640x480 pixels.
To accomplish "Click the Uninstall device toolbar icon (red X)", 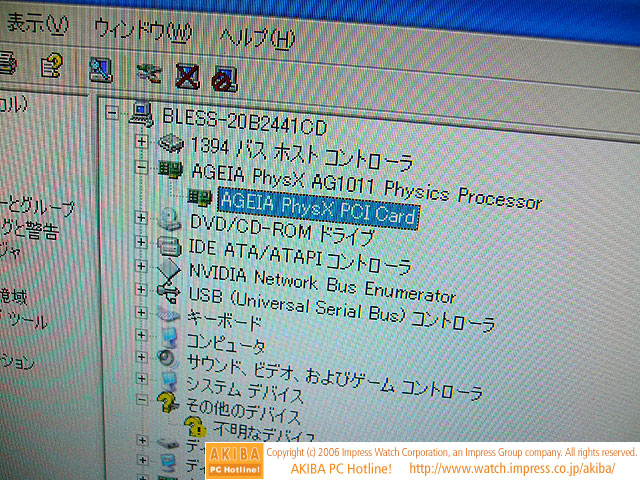I will point(187,74).
